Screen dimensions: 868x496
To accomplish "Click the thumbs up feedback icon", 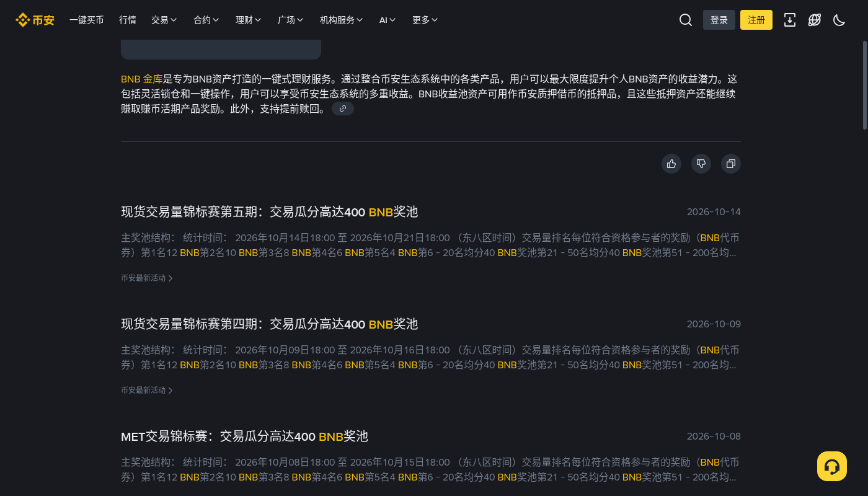I will [x=671, y=164].
